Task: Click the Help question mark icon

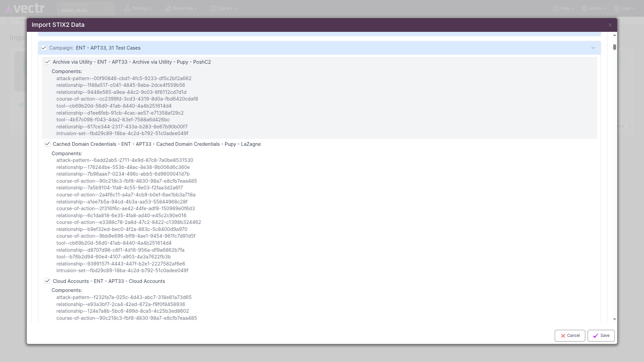Action: [556, 8]
